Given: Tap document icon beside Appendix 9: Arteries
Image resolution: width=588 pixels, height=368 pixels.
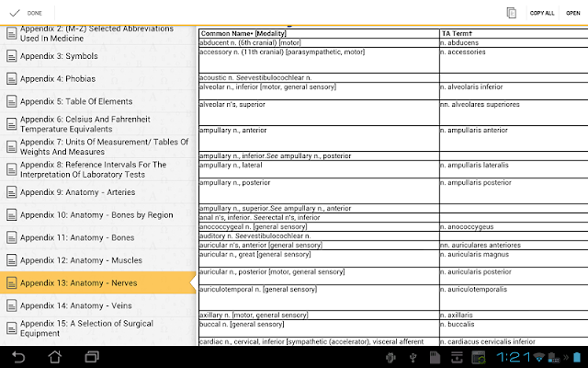Looking at the screenshot, I should [x=12, y=192].
